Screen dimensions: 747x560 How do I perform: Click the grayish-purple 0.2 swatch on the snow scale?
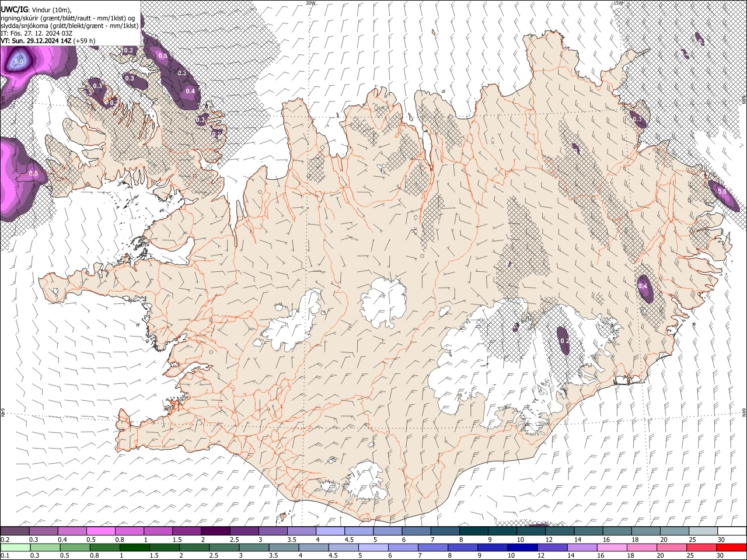pyautogui.click(x=15, y=531)
